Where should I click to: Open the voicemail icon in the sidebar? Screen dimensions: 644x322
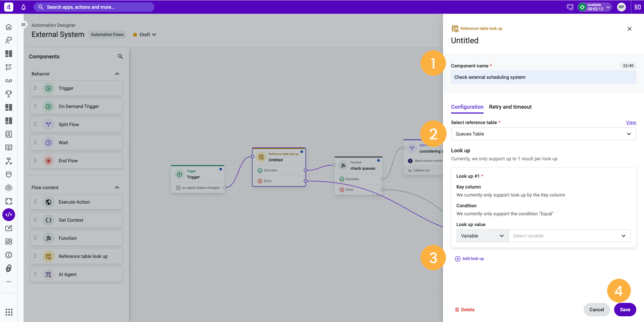tap(9, 80)
